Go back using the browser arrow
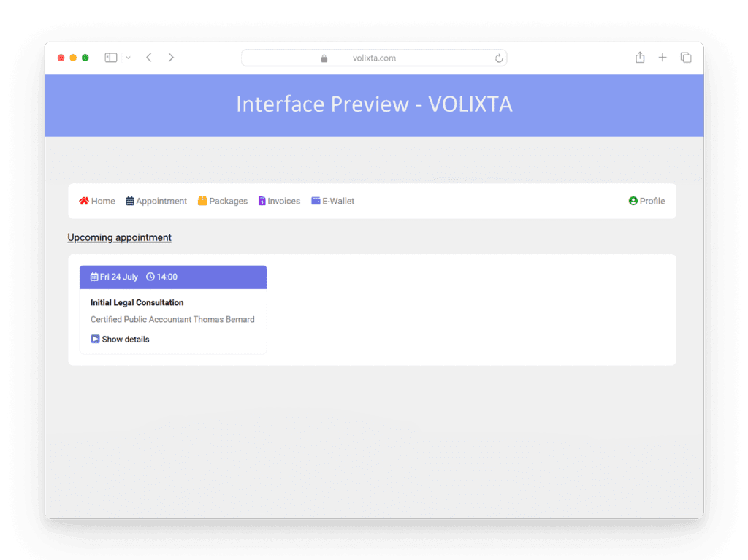This screenshot has height=560, width=748. [x=149, y=58]
